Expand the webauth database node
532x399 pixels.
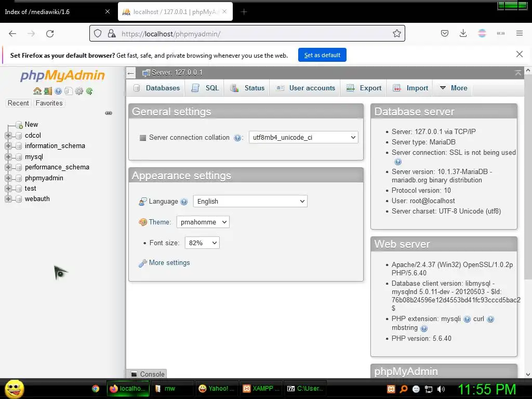[x=8, y=199]
